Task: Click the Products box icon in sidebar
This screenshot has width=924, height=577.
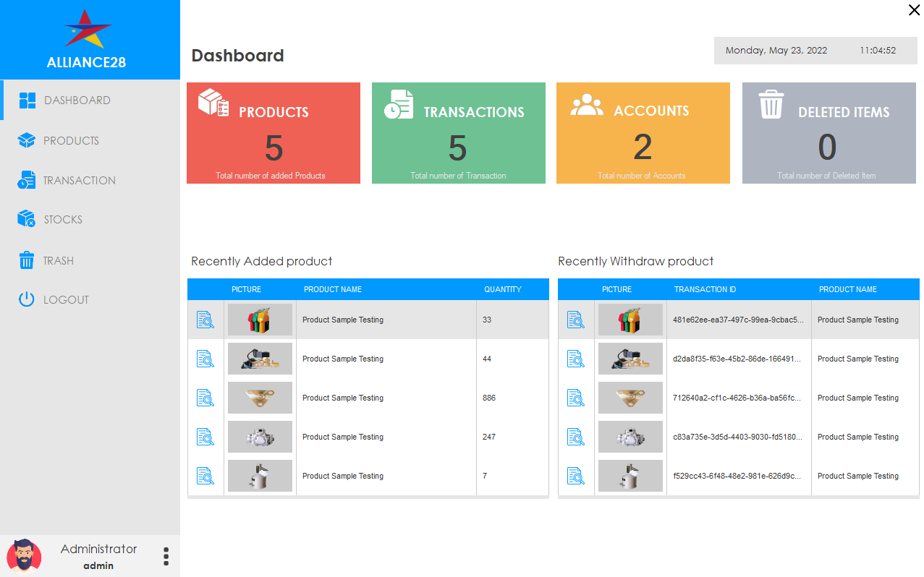Action: click(27, 140)
